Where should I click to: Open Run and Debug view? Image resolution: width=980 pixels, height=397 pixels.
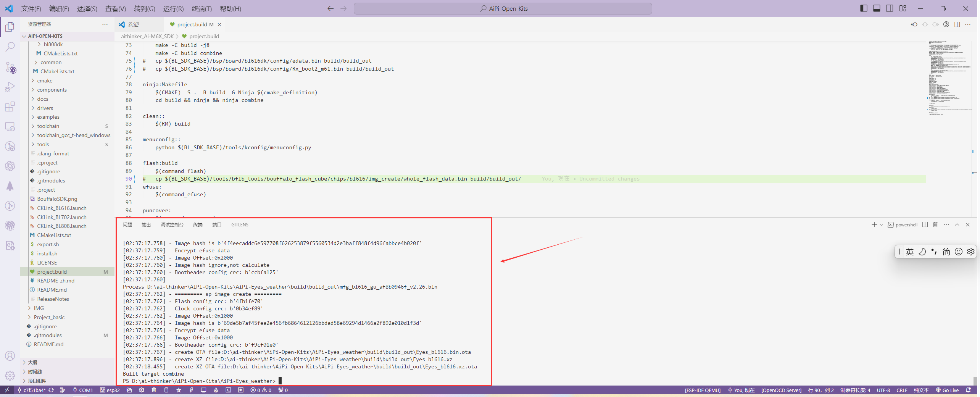[x=10, y=87]
